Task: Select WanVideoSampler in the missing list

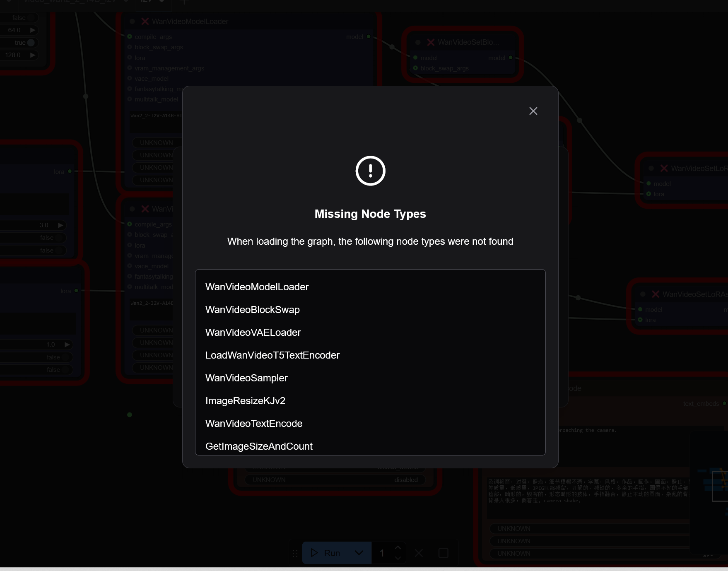Action: pyautogui.click(x=246, y=378)
